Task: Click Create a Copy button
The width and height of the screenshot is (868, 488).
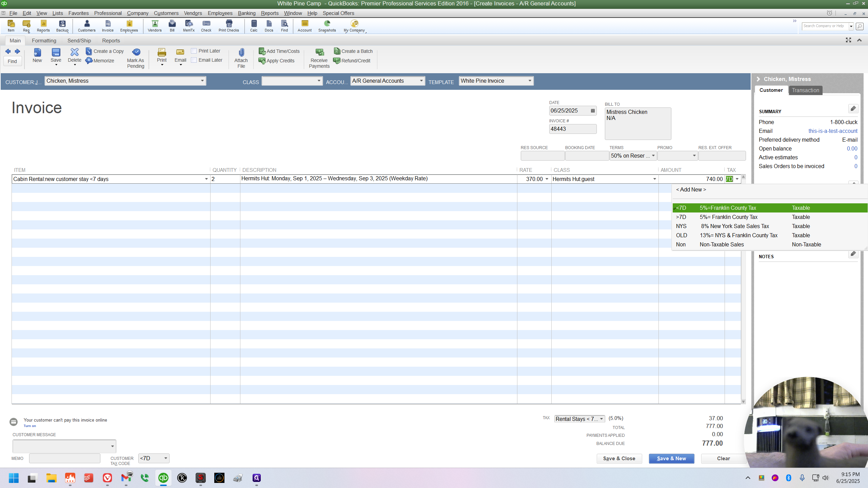Action: [105, 51]
